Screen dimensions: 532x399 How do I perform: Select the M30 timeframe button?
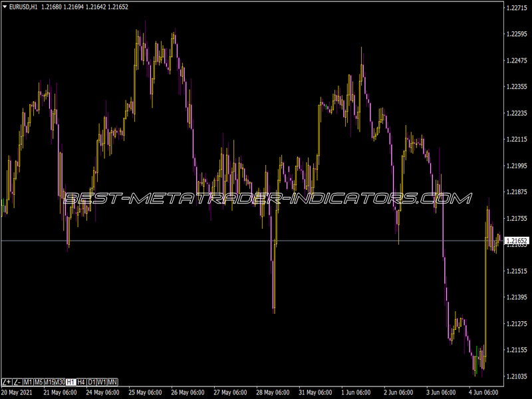click(60, 382)
